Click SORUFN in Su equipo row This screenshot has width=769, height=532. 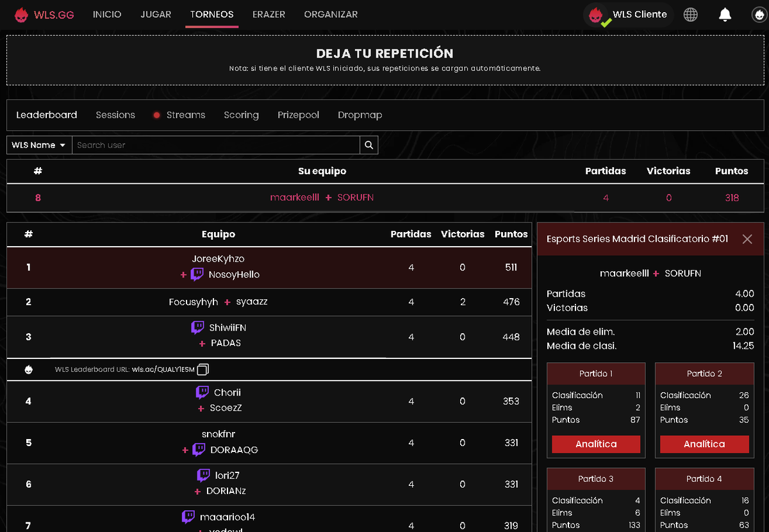[356, 198]
